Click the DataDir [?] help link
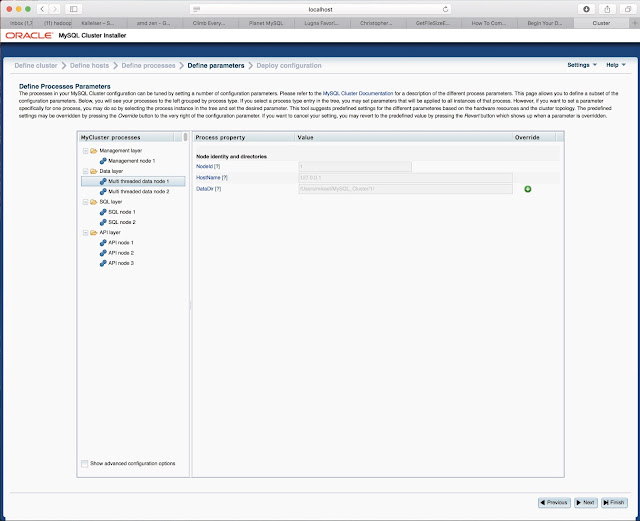 [208, 189]
